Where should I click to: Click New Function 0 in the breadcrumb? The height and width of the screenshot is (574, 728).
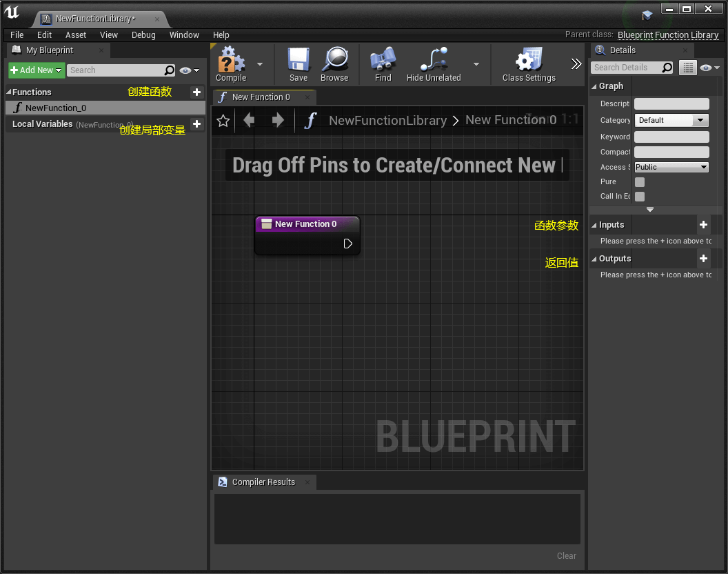click(x=511, y=120)
